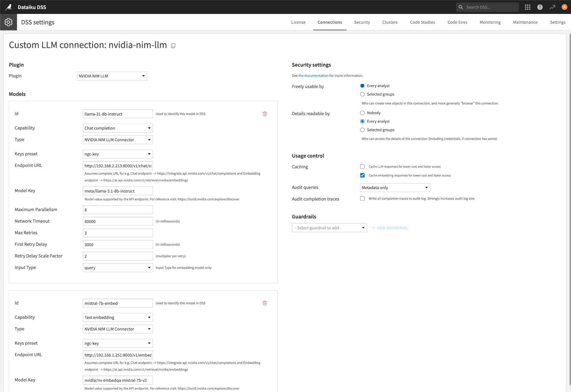Click the activity trend arrow icon
The image size is (571, 392).
(x=552, y=7)
